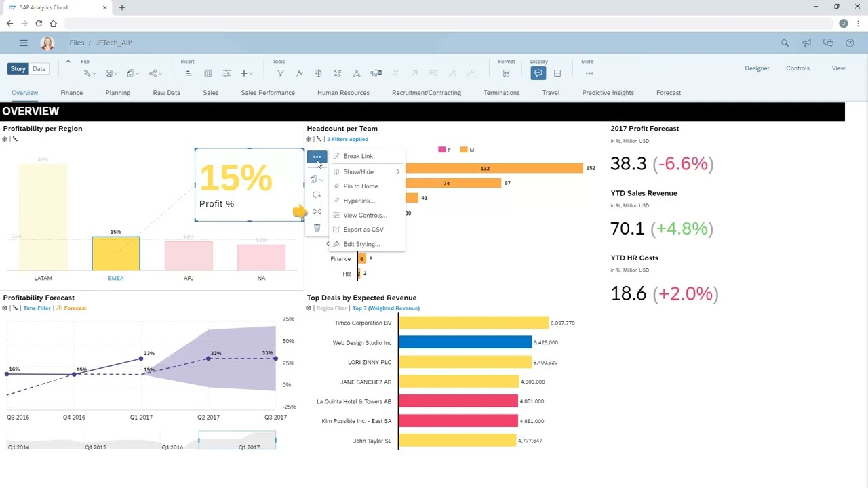Open the story filter funnel tool

pyautogui.click(x=280, y=73)
